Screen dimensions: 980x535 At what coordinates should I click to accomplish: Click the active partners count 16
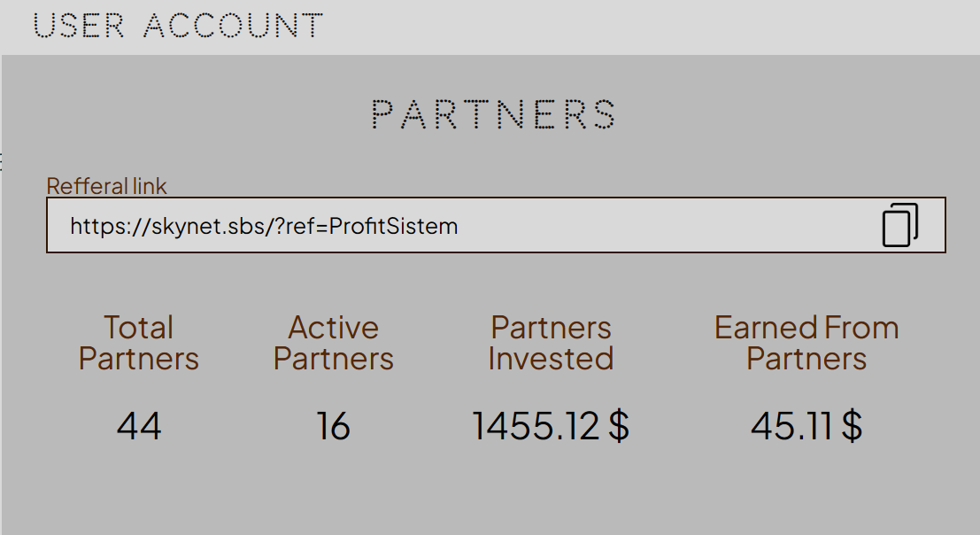click(334, 427)
